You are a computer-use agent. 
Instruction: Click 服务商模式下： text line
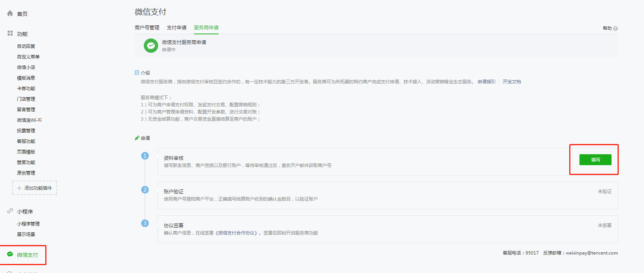[x=156, y=97]
